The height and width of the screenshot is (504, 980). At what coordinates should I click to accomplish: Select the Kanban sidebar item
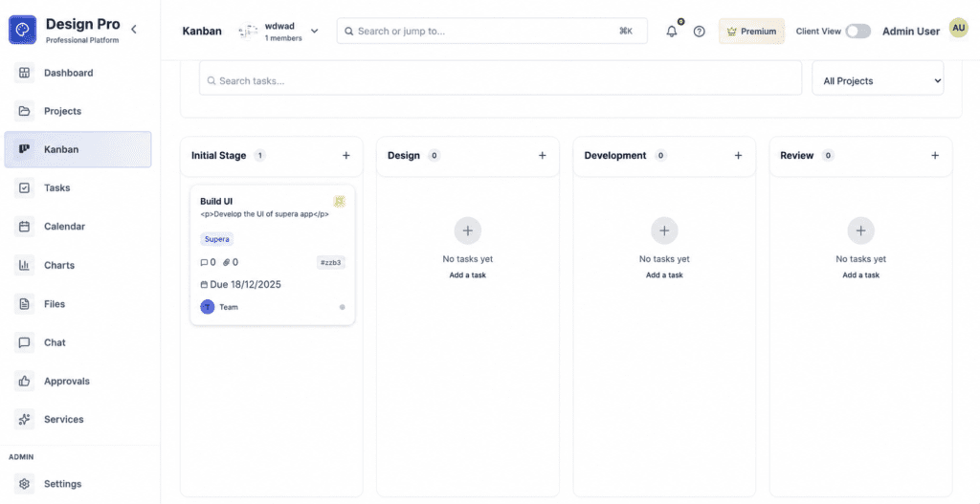click(78, 149)
